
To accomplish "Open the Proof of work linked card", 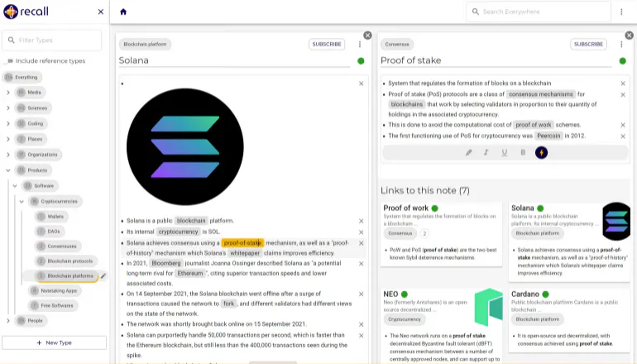I will (x=441, y=234).
